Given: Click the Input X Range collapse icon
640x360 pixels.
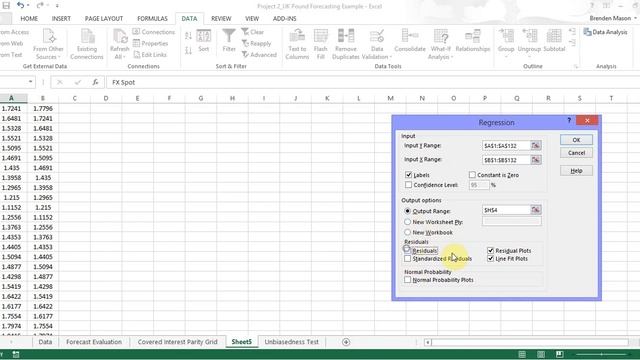Looking at the screenshot, I should click(536, 160).
